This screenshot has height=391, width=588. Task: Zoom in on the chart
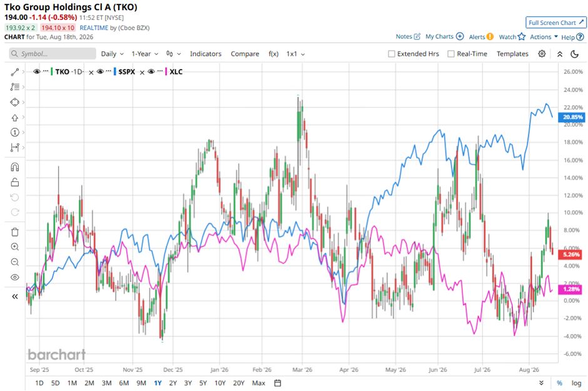point(14,246)
